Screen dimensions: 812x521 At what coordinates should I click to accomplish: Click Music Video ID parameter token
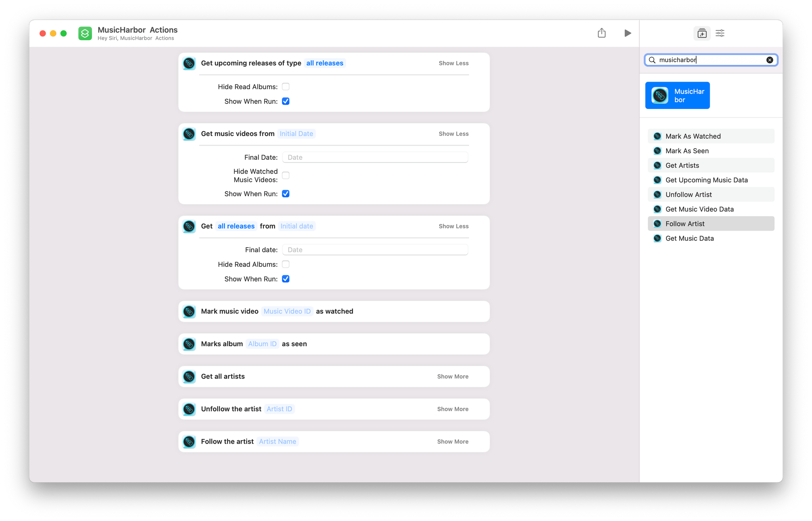287,311
